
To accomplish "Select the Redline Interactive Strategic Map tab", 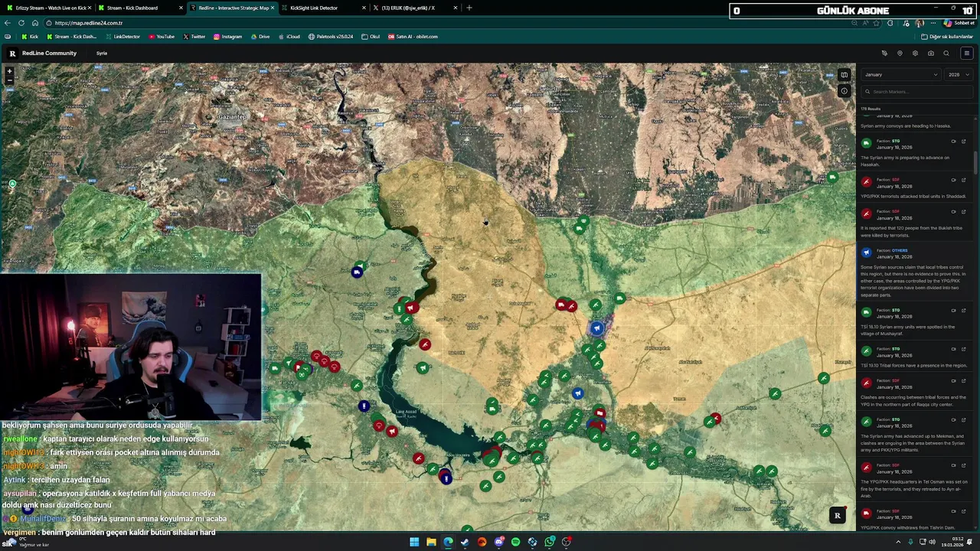I will pyautogui.click(x=231, y=8).
